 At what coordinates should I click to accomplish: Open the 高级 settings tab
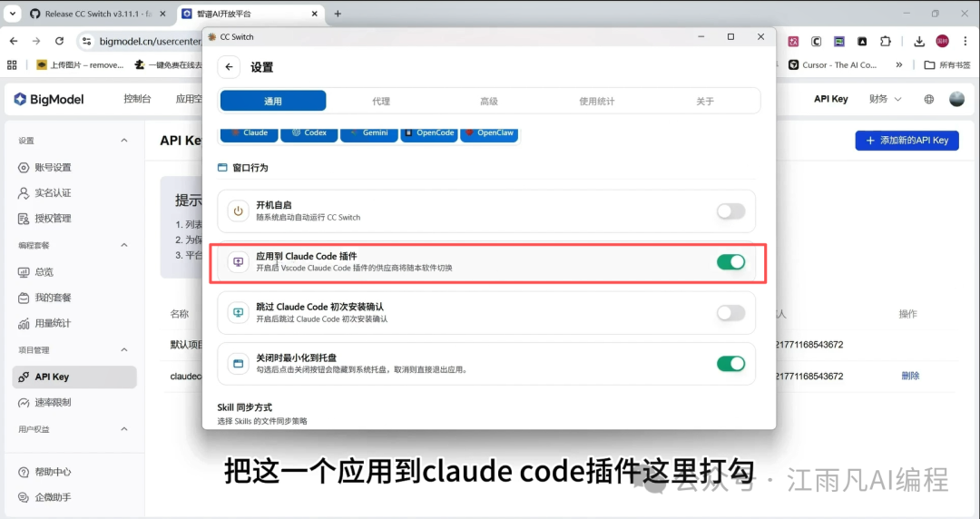(x=489, y=101)
